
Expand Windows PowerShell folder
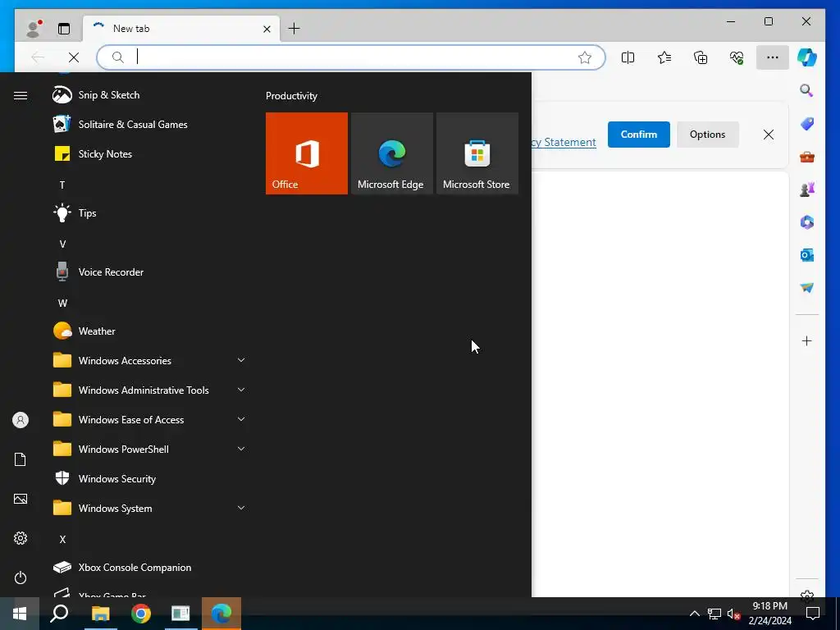[x=148, y=449]
